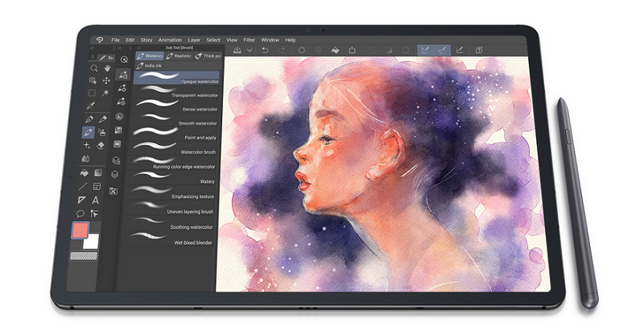The height and width of the screenshot is (335, 644).
Task: Open the Filter menu
Action: tap(250, 39)
